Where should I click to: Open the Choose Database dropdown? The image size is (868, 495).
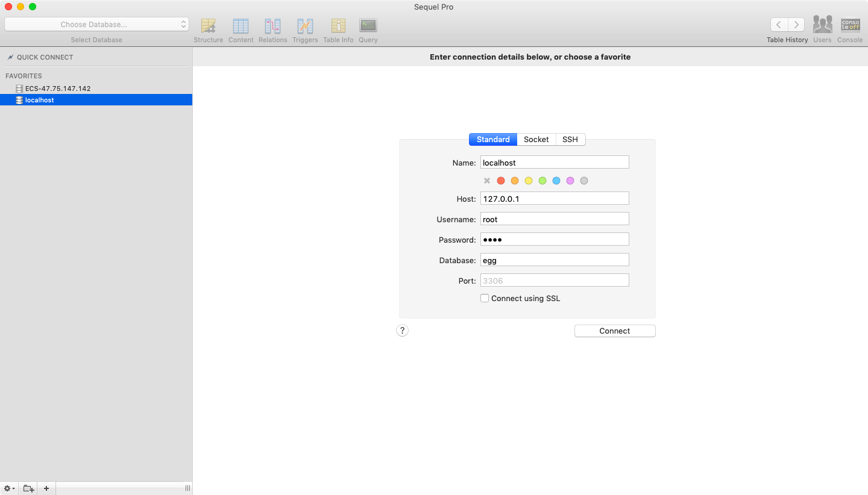96,25
